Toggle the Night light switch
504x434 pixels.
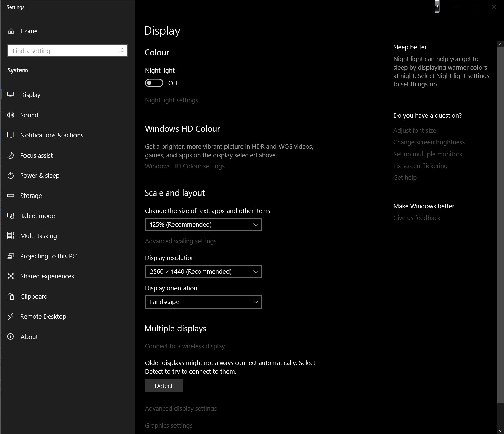coord(154,83)
